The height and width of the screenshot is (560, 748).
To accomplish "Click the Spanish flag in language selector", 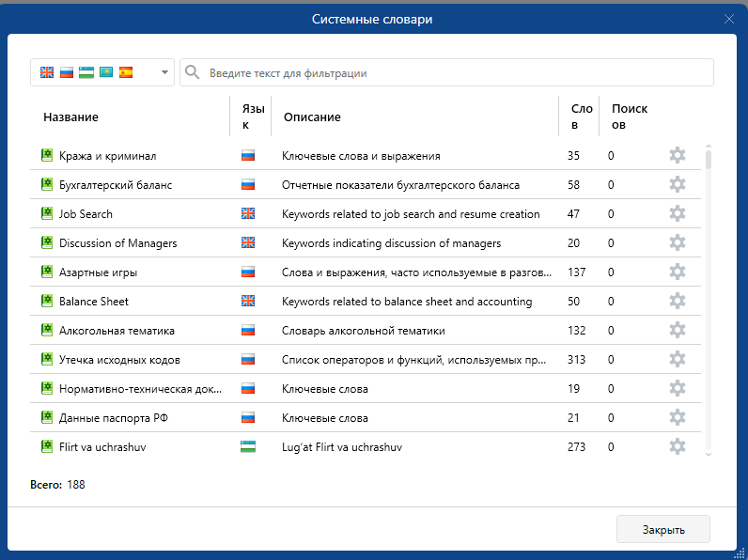I will [x=126, y=72].
